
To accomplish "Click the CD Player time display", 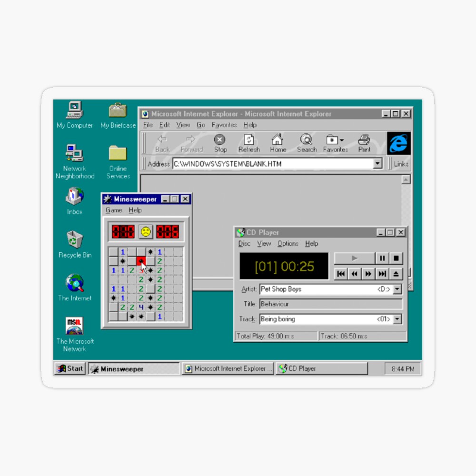I will click(284, 266).
